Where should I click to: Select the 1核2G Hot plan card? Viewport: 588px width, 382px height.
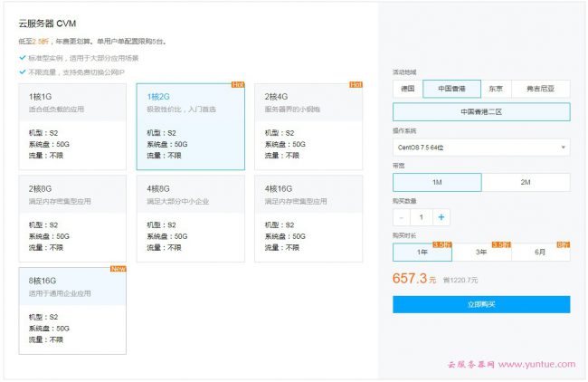point(190,127)
